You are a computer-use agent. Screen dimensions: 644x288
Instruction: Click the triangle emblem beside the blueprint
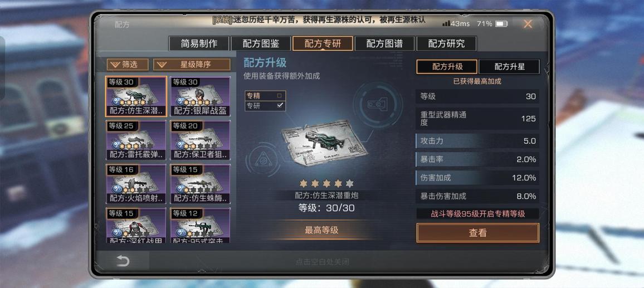[x=264, y=160]
